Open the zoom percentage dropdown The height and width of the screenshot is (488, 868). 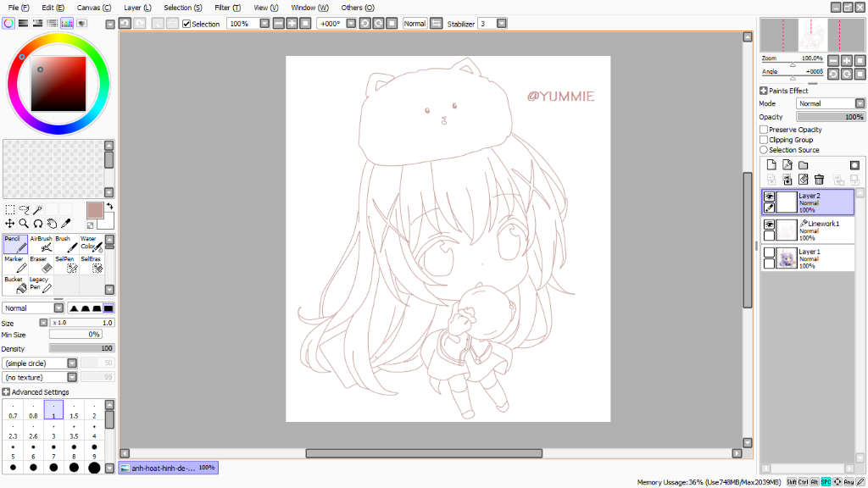(264, 23)
